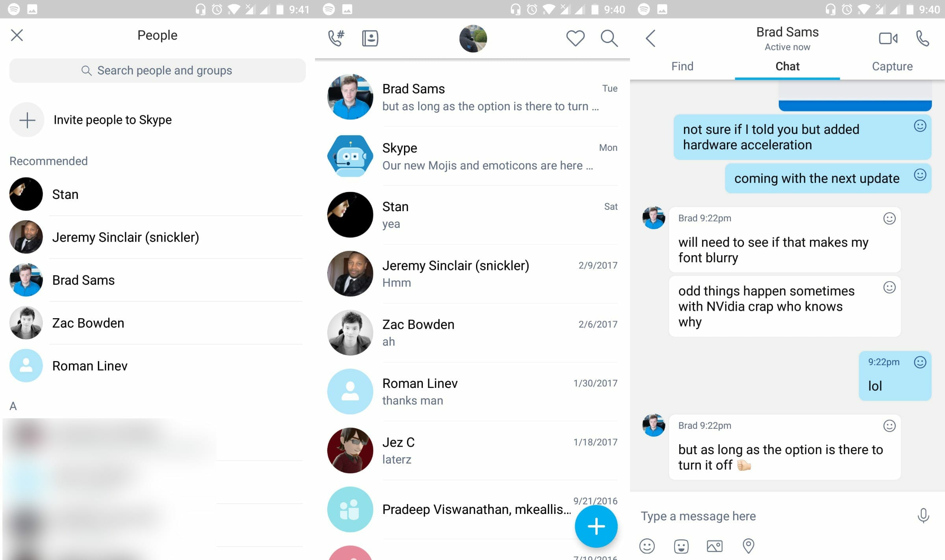Click the Chat tab in Brad Sams conversation

787,66
